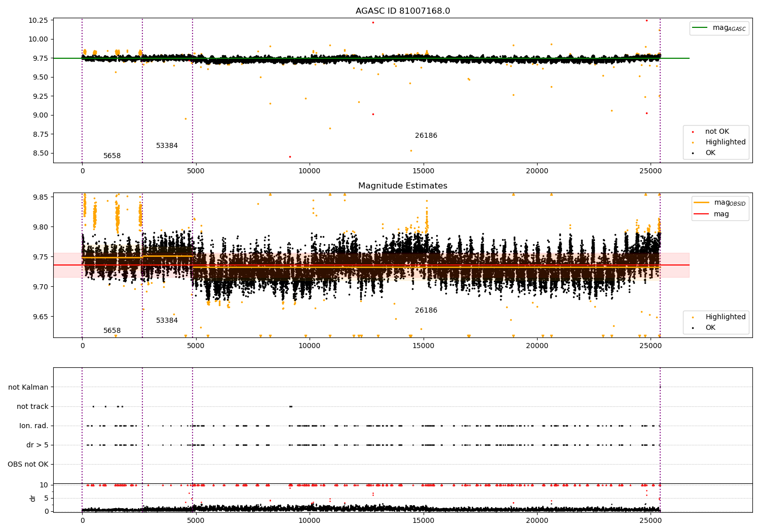Click obsid label 26186 in middle plot
Viewport: 760px width, 532px height.
pyautogui.click(x=426, y=311)
